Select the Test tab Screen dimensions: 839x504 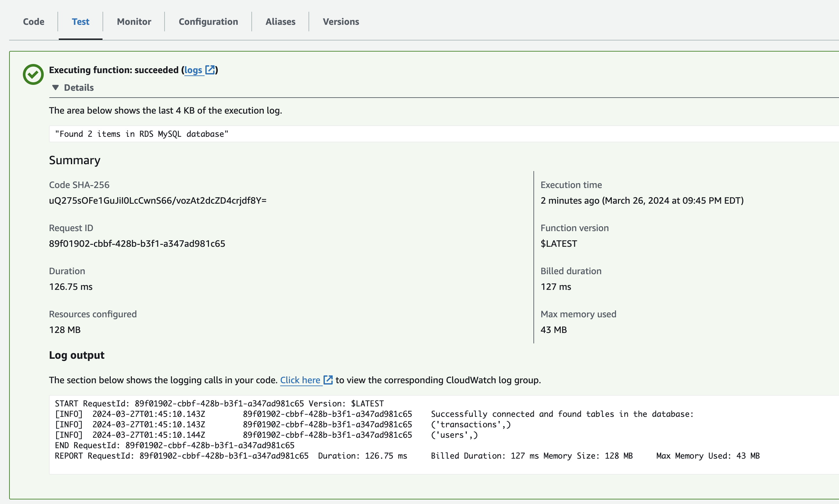(x=80, y=22)
